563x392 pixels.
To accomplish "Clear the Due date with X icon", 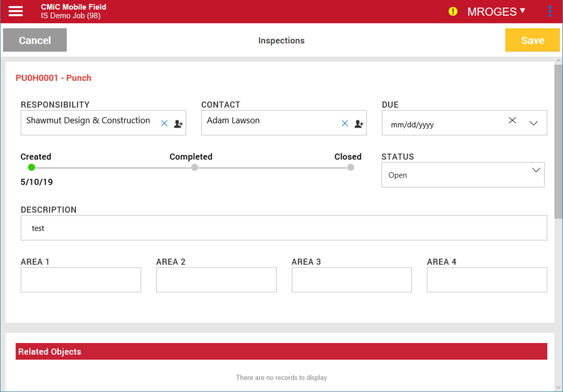I will 512,120.
